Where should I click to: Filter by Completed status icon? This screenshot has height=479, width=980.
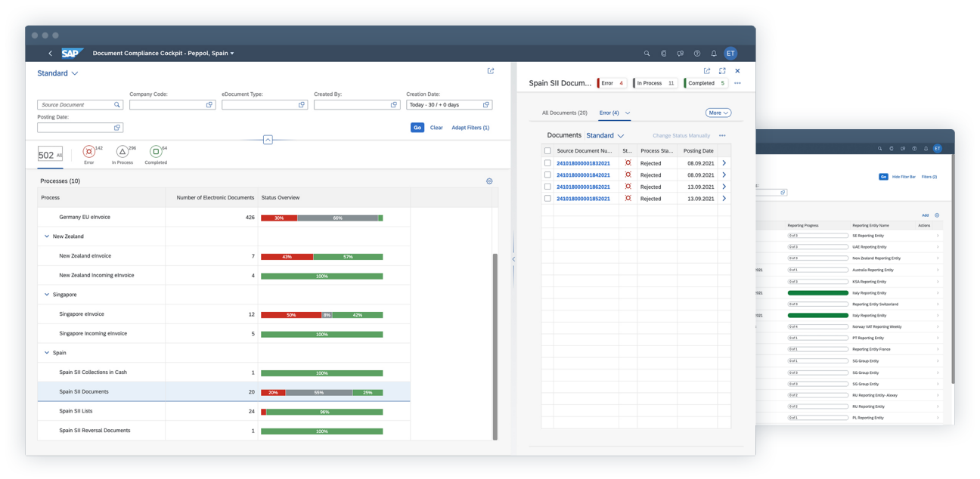pos(155,153)
